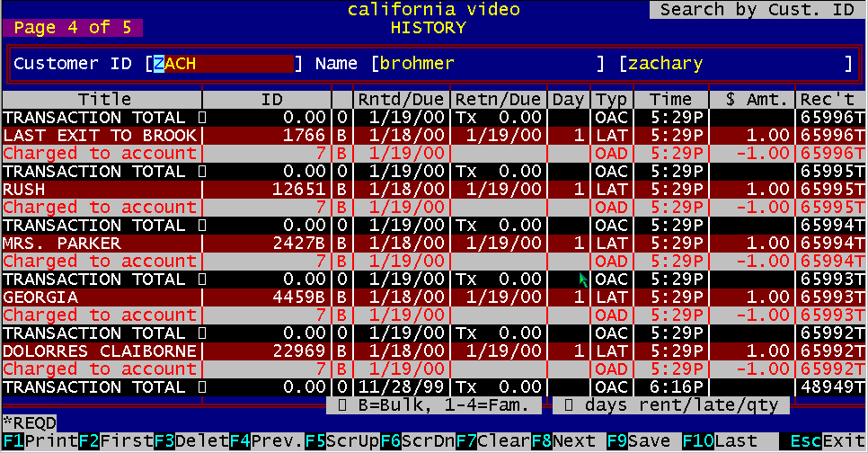Click the name field showing zachary
This screenshot has height=453, width=868.
click(x=735, y=64)
